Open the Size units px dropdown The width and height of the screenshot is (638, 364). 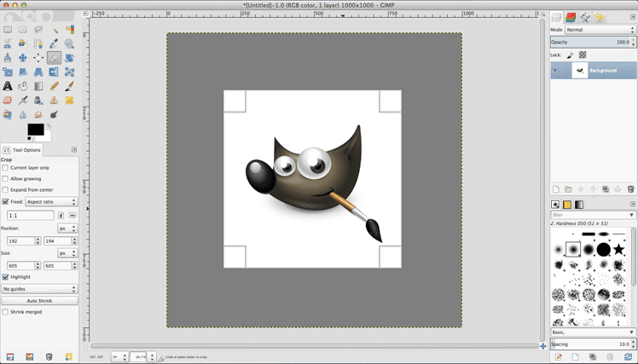[x=67, y=253]
